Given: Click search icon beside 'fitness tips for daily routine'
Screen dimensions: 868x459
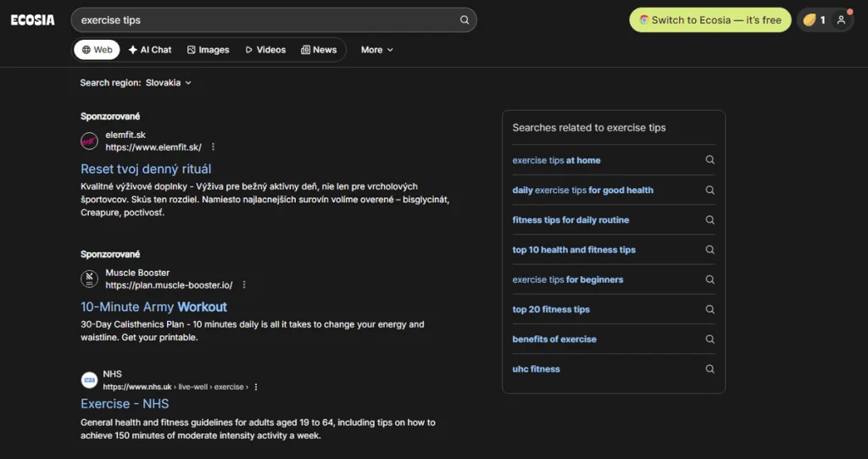Looking at the screenshot, I should [709, 219].
